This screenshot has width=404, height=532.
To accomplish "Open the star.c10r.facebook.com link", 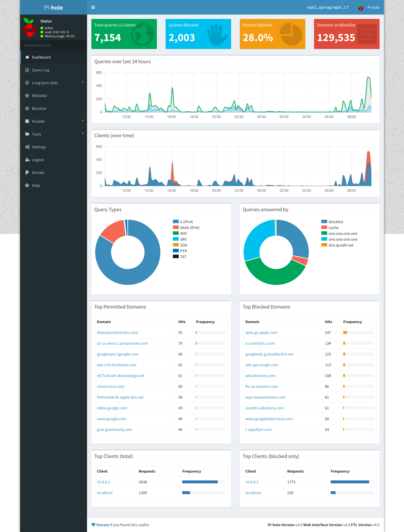I will (116, 365).
